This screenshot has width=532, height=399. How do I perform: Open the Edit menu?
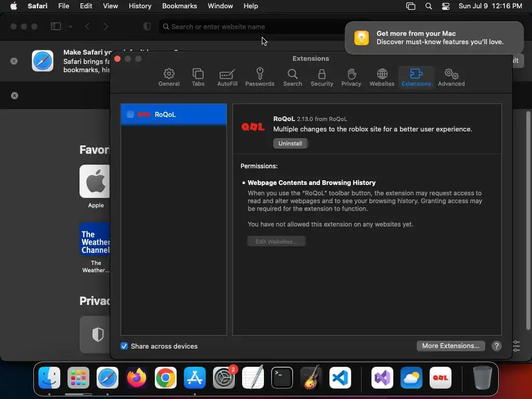tap(86, 6)
